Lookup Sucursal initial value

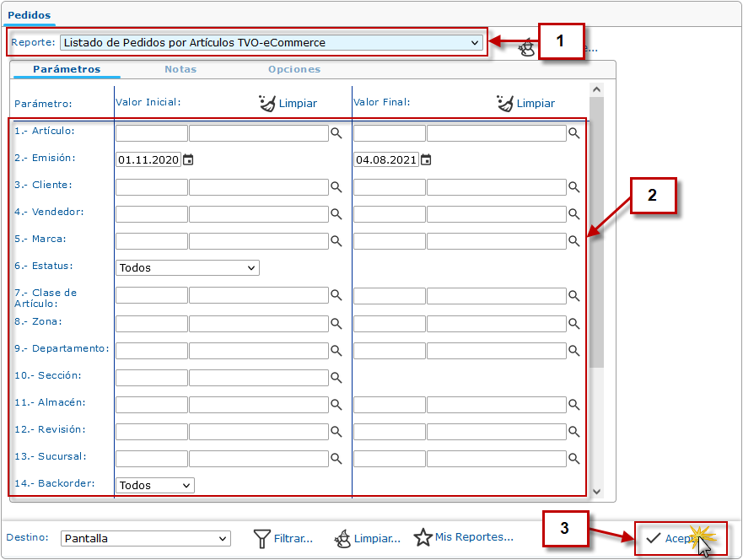(336, 458)
